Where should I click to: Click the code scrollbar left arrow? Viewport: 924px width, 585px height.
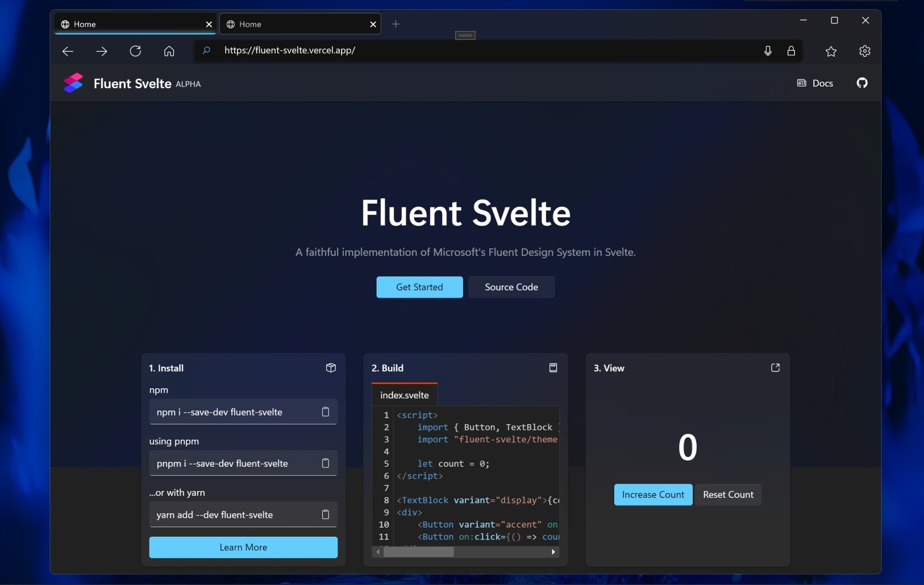click(x=378, y=552)
